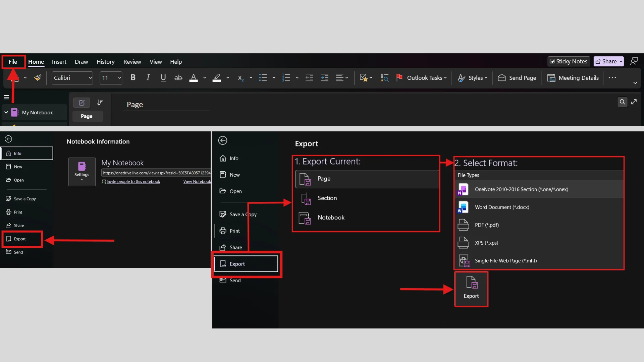Viewport: 644px width, 362px height.
Task: Open the notebook Settings dropdown button
Action: point(82,172)
